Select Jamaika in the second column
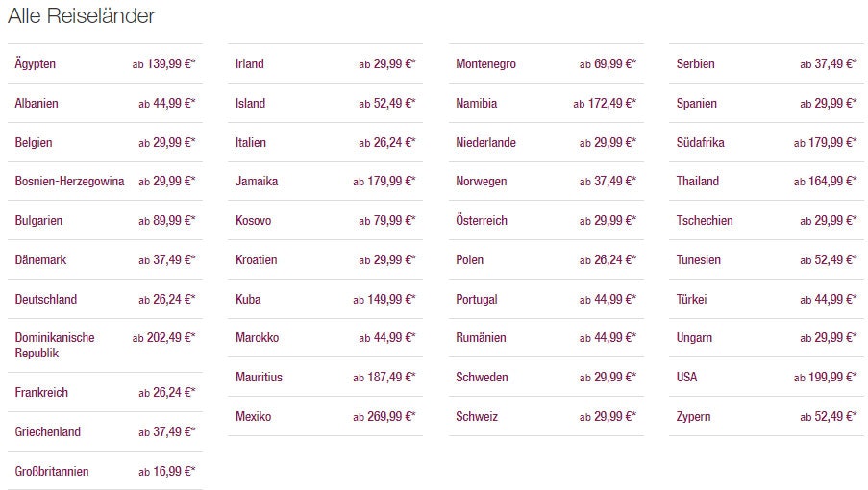This screenshot has width=868, height=490. click(257, 182)
